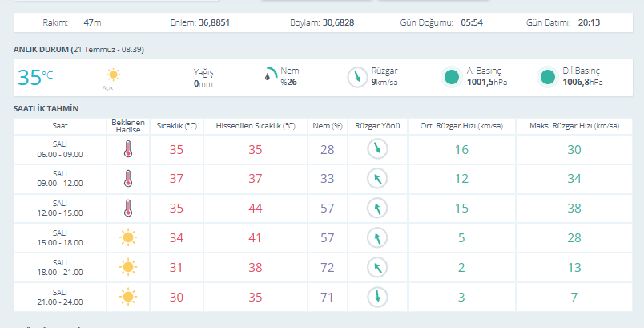Click the wind direction icon for 18.00 - 21.00

click(377, 267)
